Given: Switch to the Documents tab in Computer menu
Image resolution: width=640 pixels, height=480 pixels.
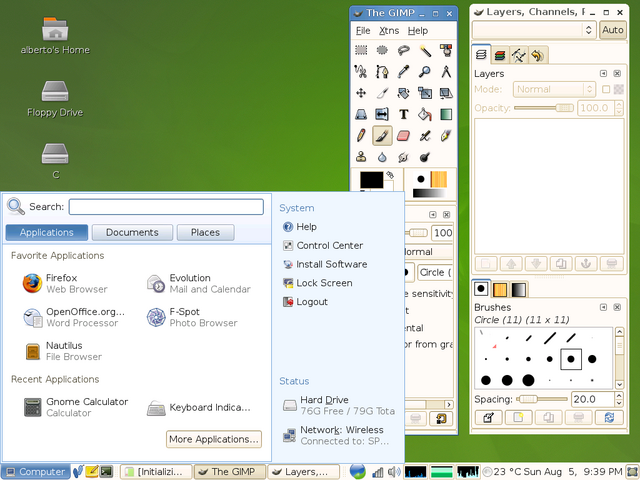Looking at the screenshot, I should coord(132,232).
